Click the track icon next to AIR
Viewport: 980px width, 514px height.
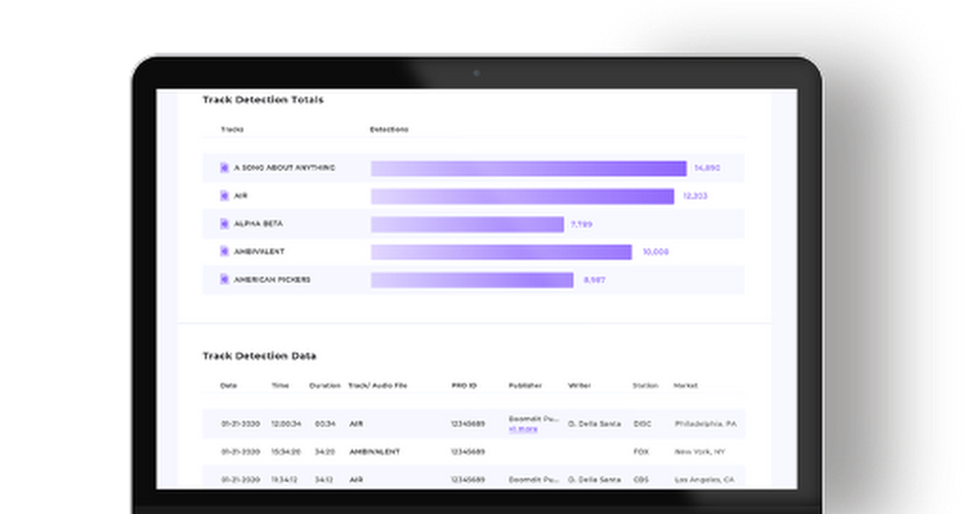[224, 196]
